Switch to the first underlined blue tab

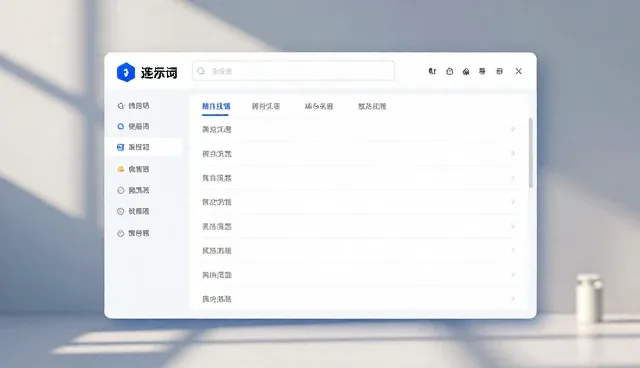pos(216,106)
